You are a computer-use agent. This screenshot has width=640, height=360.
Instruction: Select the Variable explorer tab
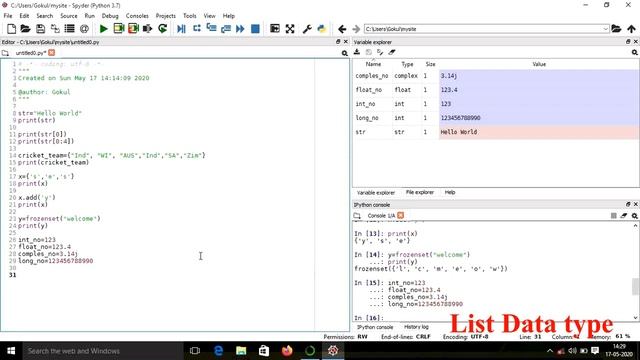(376, 193)
